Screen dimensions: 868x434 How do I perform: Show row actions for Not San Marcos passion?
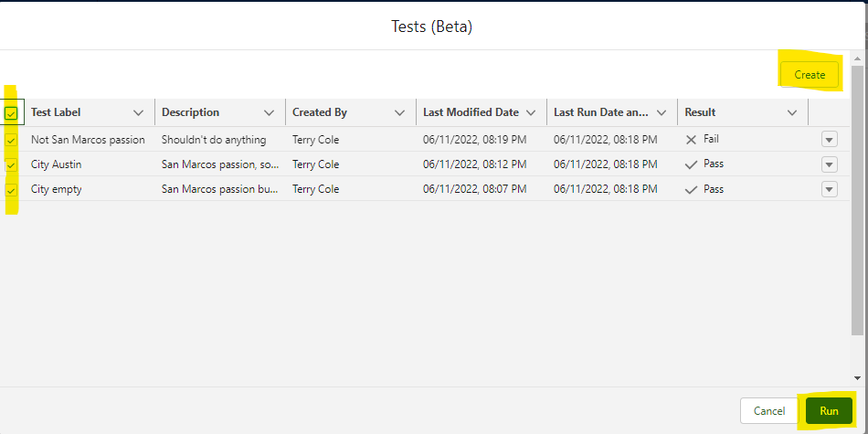click(x=829, y=140)
